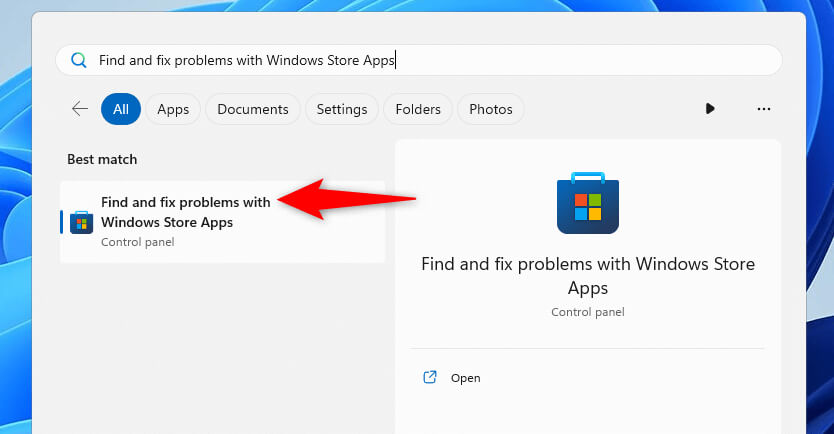
Task: Switch to the Apps filter
Action: coord(173,109)
